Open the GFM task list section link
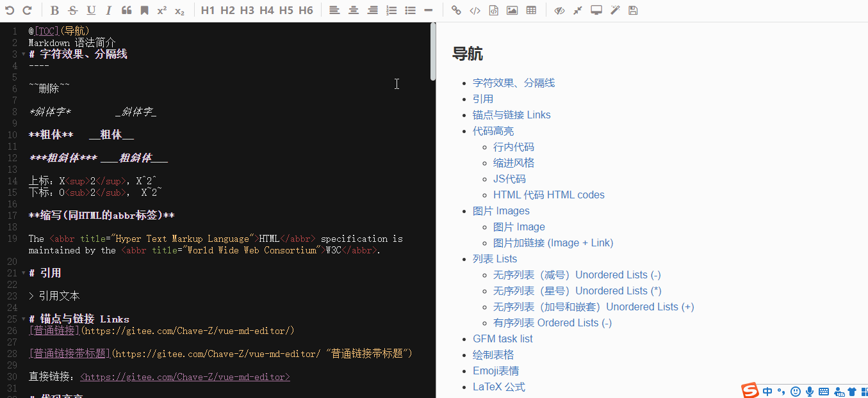 [502, 338]
